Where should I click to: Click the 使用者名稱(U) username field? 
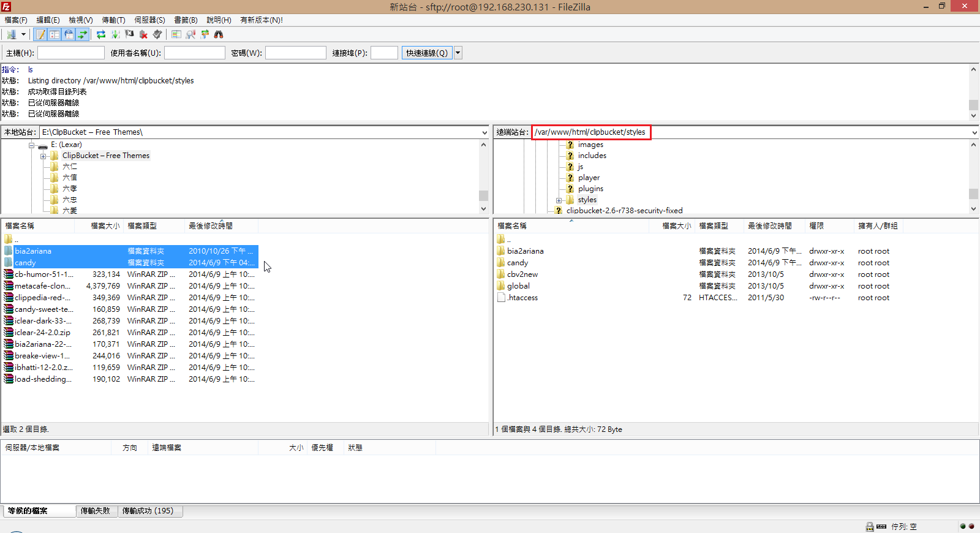point(195,53)
